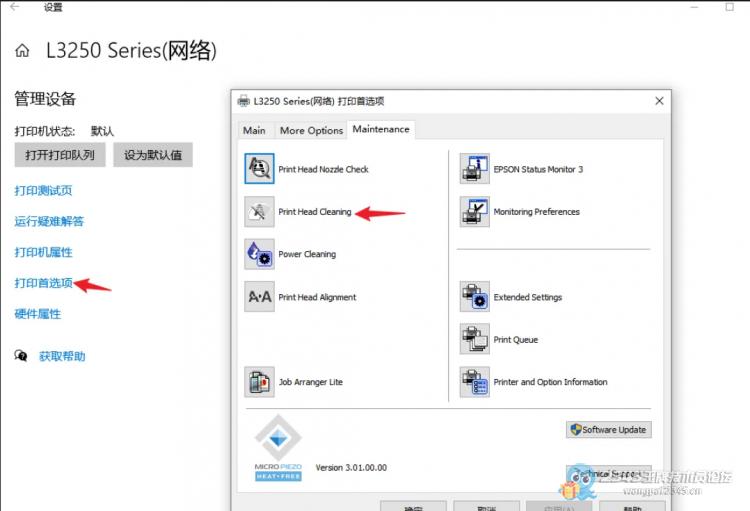Start Print Head Cleaning icon
The image size is (750, 511).
tap(259, 212)
